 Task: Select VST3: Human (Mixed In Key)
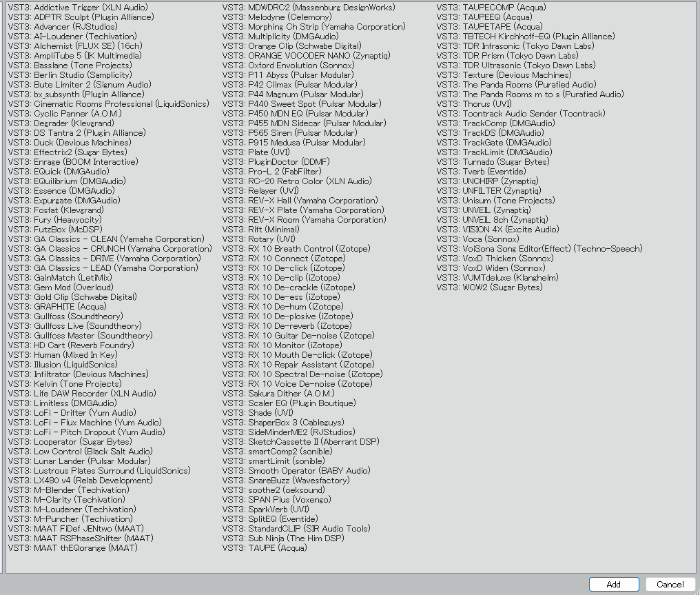63,354
